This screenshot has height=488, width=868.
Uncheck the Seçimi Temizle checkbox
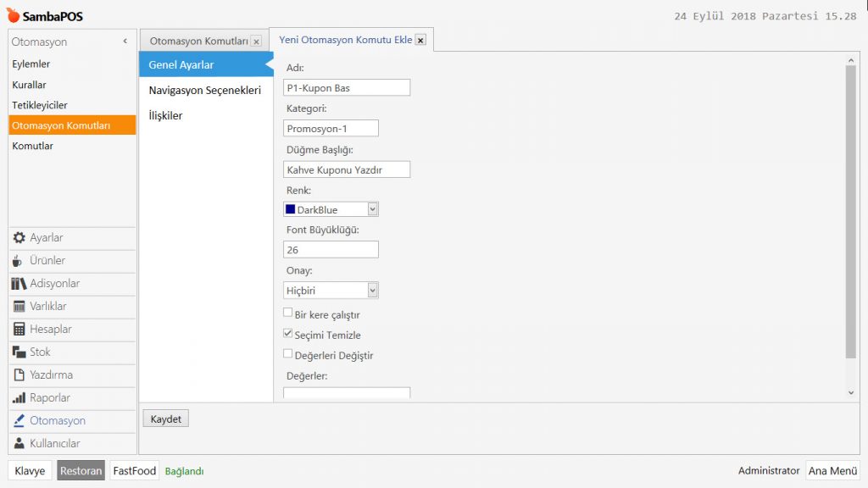pos(288,334)
